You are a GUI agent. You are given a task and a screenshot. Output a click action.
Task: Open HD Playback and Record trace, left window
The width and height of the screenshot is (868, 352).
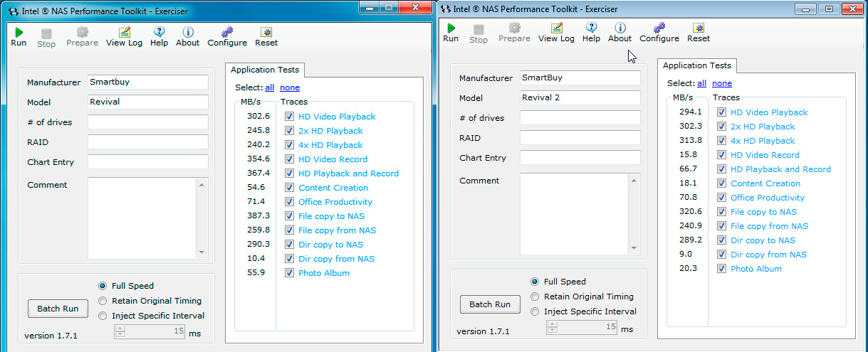pos(348,174)
